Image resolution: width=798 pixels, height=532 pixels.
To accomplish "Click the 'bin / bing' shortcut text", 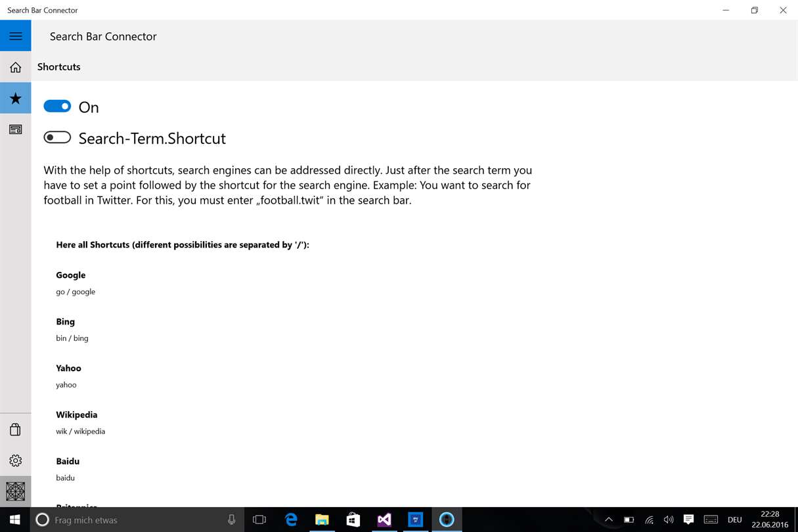I will (72, 338).
